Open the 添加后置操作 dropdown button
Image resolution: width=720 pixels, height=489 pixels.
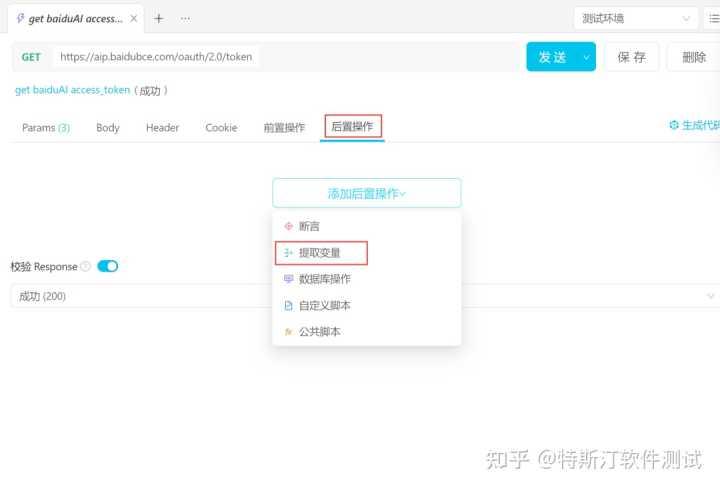[x=367, y=193]
